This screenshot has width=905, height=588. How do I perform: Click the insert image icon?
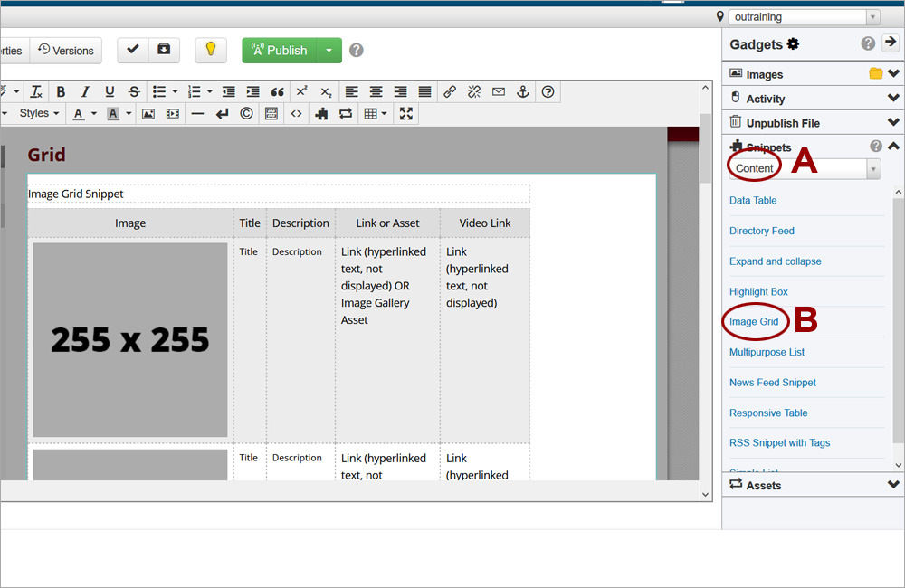(148, 113)
